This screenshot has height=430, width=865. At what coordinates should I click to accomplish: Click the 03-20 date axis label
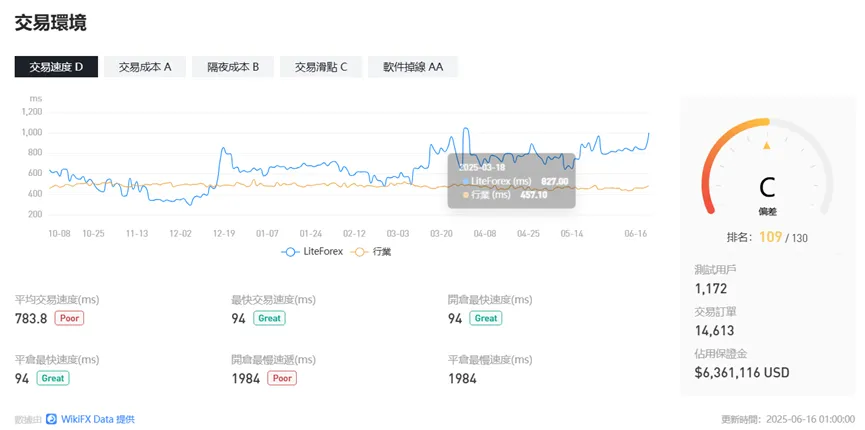(441, 233)
